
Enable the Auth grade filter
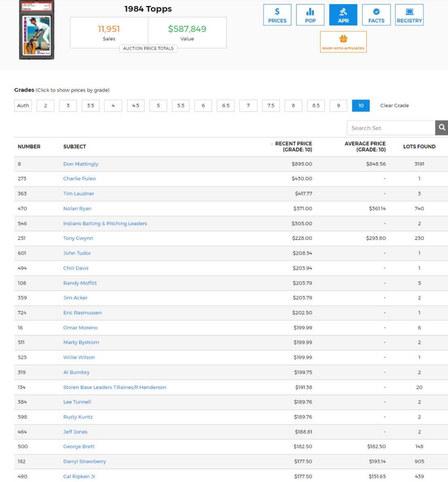point(23,105)
